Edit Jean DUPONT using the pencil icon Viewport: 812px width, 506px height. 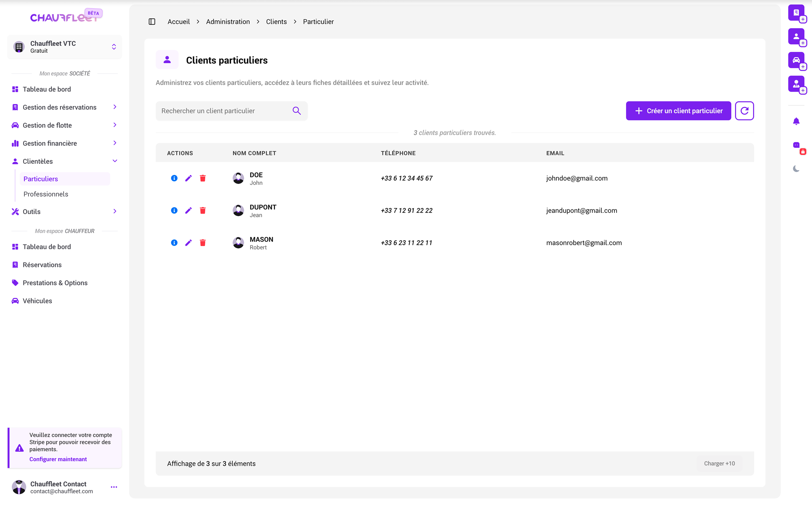pyautogui.click(x=188, y=210)
